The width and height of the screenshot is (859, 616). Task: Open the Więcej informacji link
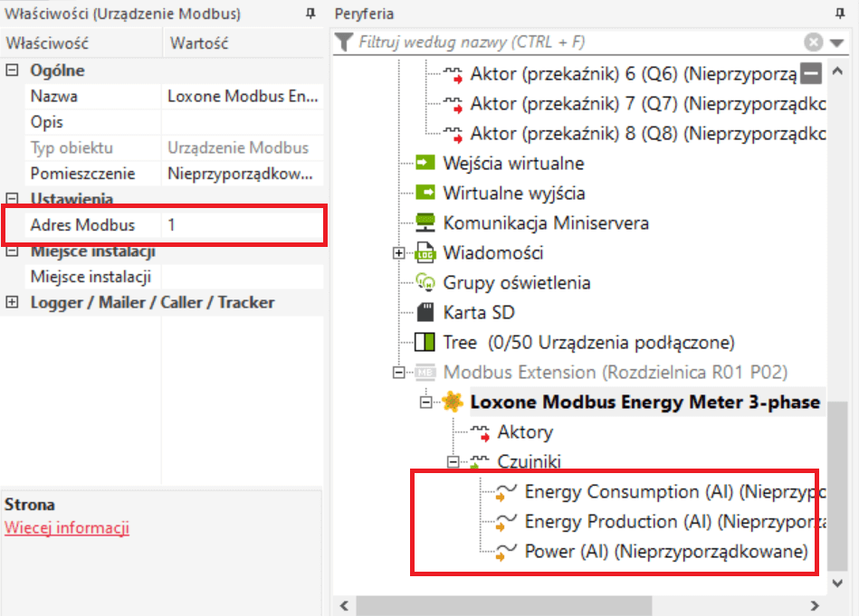[x=67, y=527]
